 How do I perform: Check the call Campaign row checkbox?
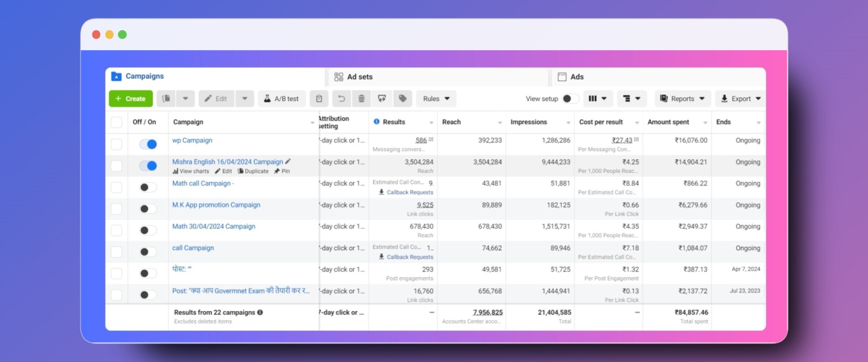coord(117,252)
